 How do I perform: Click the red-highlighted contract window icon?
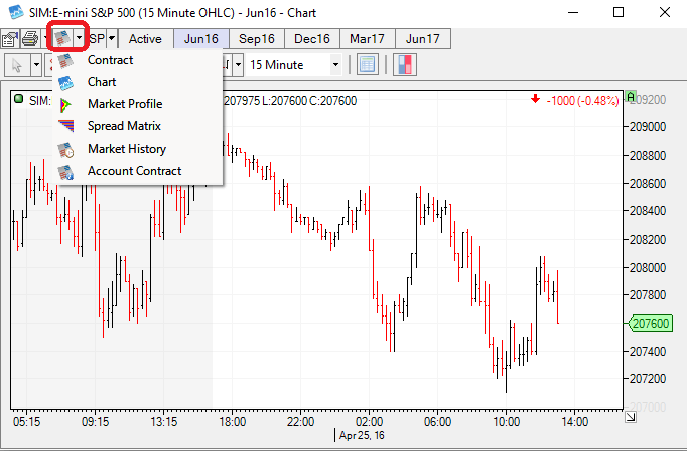click(63, 39)
